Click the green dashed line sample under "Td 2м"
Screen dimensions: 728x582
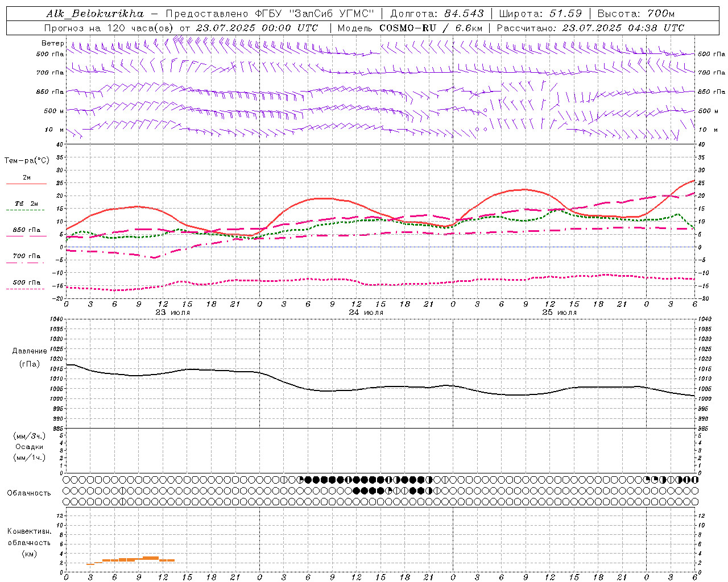pos(26,210)
